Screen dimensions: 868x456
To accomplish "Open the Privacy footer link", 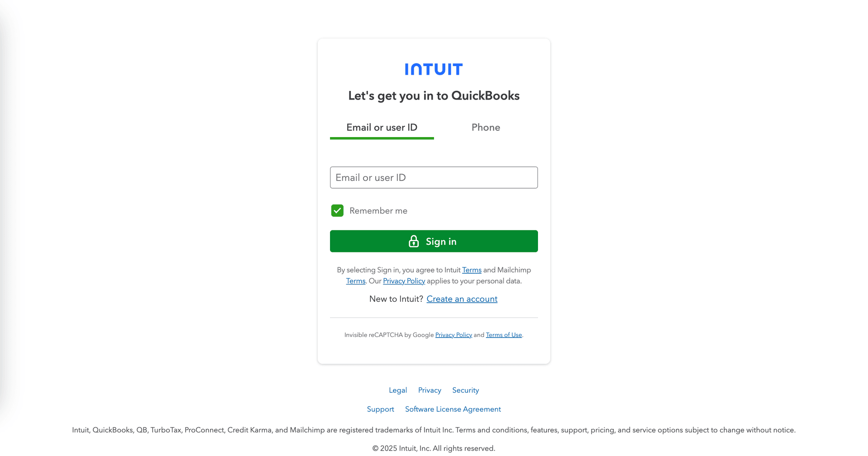I will tap(429, 390).
